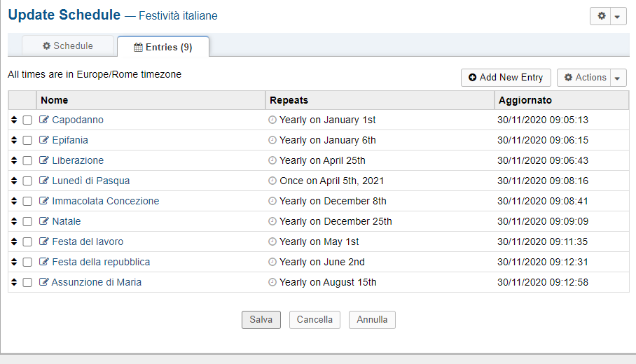Check the box for Immacolata Concezione
This screenshot has height=364, width=636.
tap(27, 202)
